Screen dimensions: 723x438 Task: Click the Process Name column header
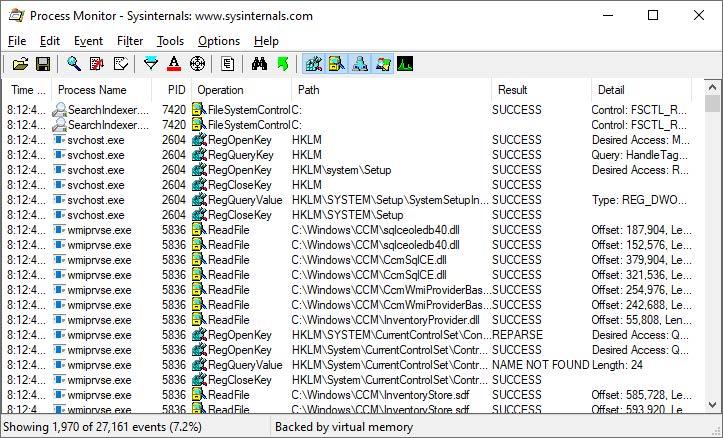[x=101, y=90]
